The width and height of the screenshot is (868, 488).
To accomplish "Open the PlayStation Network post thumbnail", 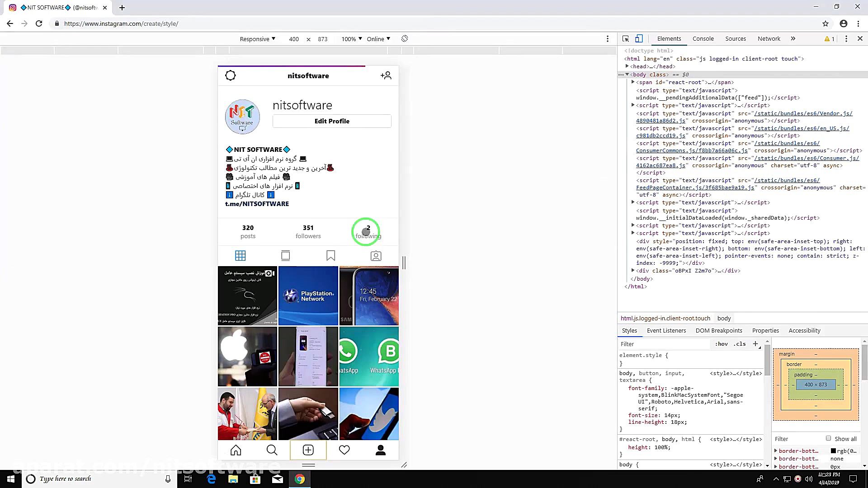I will click(x=308, y=296).
